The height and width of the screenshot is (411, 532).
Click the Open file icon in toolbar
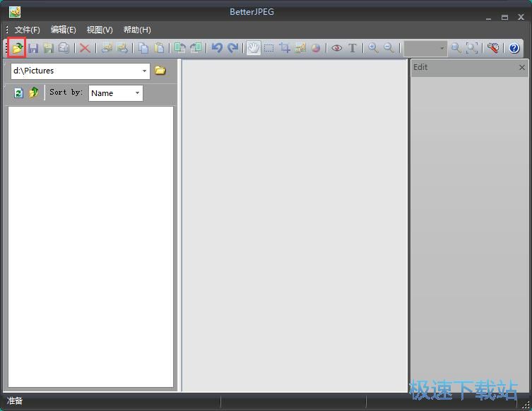pyautogui.click(x=17, y=48)
